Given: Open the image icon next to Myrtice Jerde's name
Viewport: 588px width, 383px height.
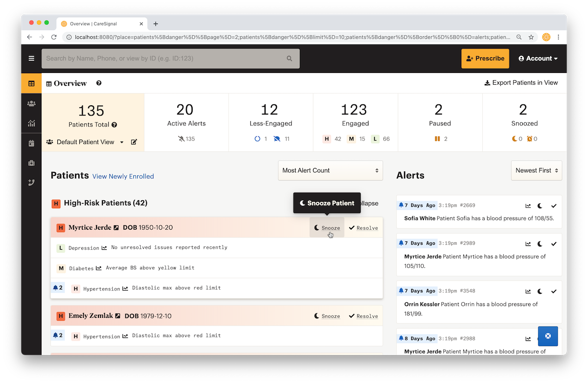Looking at the screenshot, I should 116,228.
